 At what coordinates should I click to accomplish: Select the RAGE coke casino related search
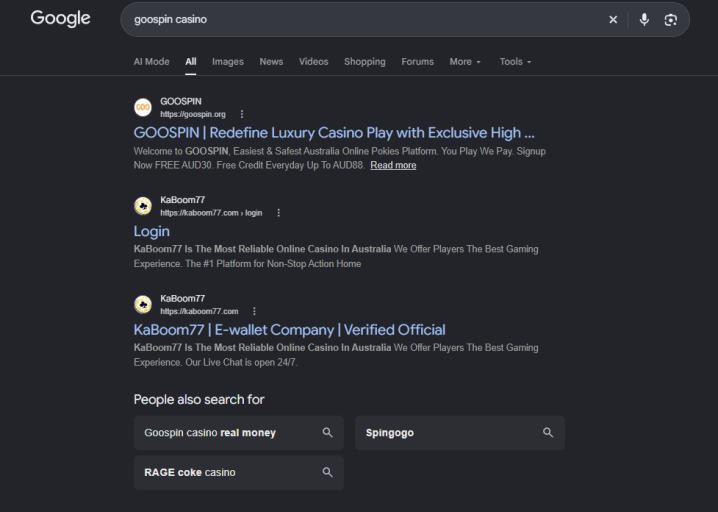tap(239, 473)
